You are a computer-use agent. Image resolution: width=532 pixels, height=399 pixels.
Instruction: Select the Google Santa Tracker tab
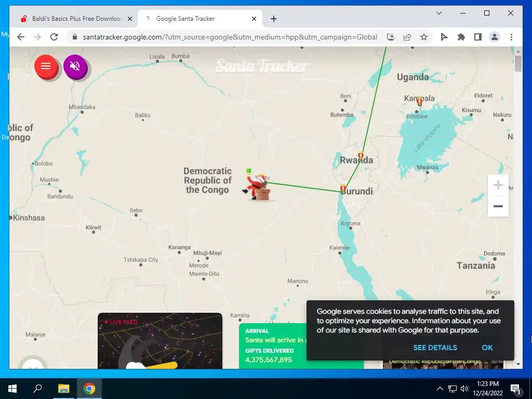(199, 19)
